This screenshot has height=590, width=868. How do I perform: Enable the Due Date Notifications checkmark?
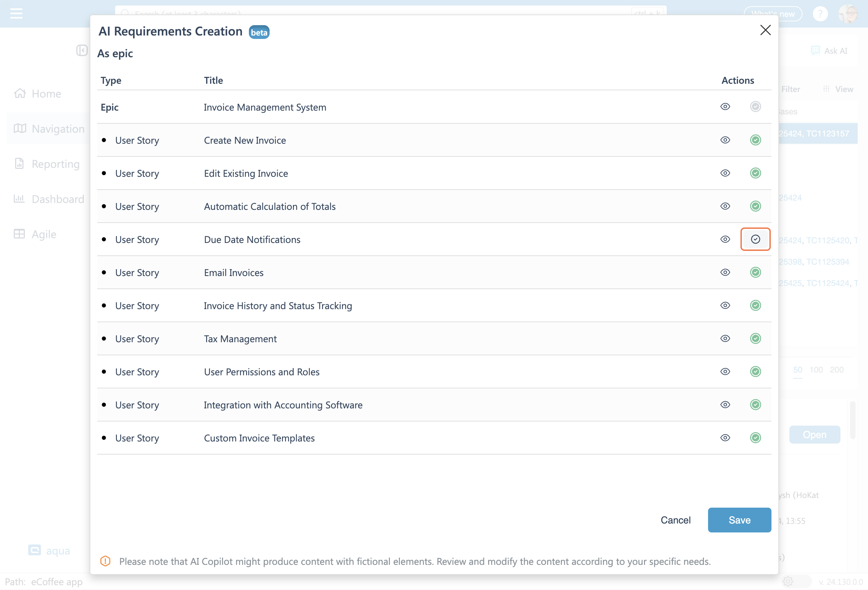[755, 240]
